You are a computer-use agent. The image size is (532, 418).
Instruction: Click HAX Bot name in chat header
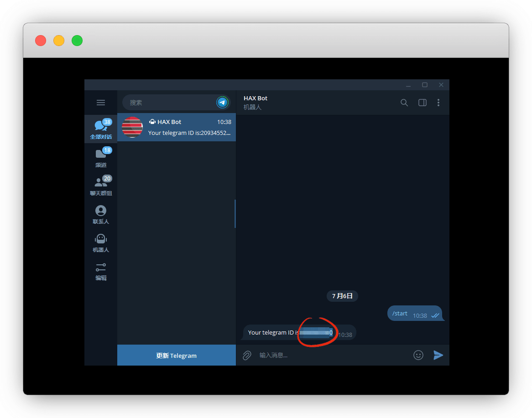tap(256, 98)
